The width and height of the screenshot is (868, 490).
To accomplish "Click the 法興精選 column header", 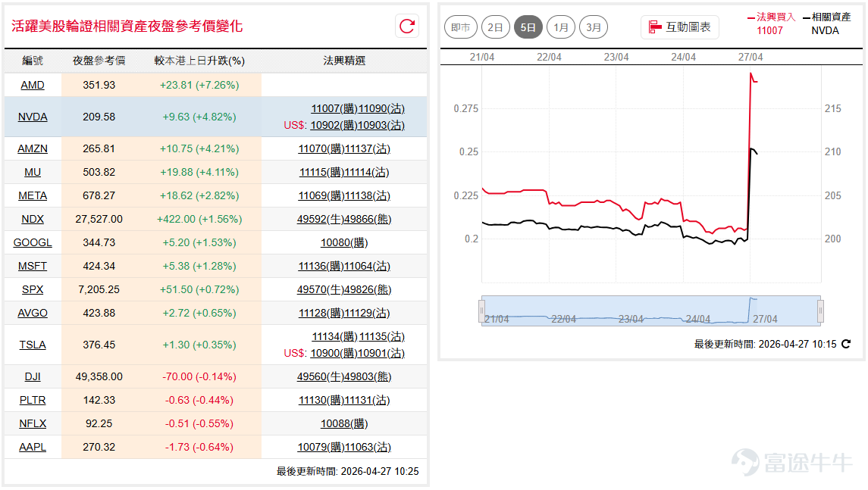I will (344, 61).
